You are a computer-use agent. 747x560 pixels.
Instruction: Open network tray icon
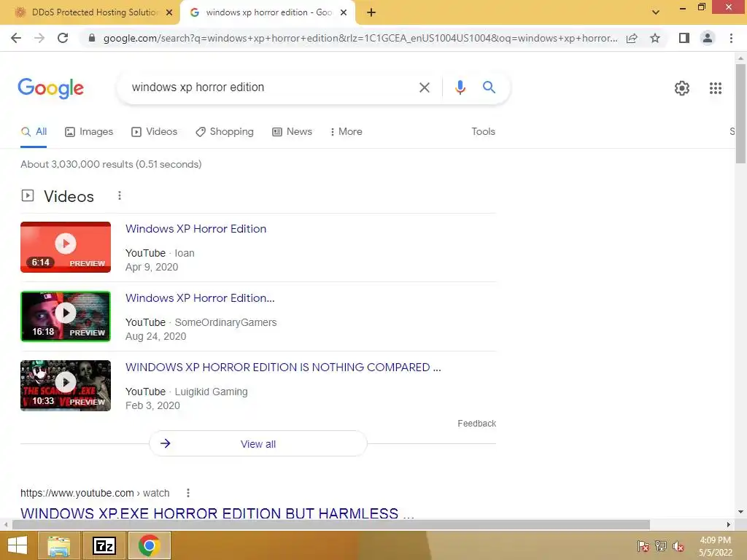661,546
